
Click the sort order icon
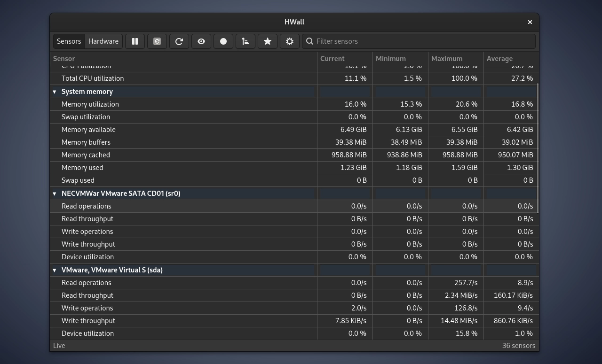pos(246,41)
